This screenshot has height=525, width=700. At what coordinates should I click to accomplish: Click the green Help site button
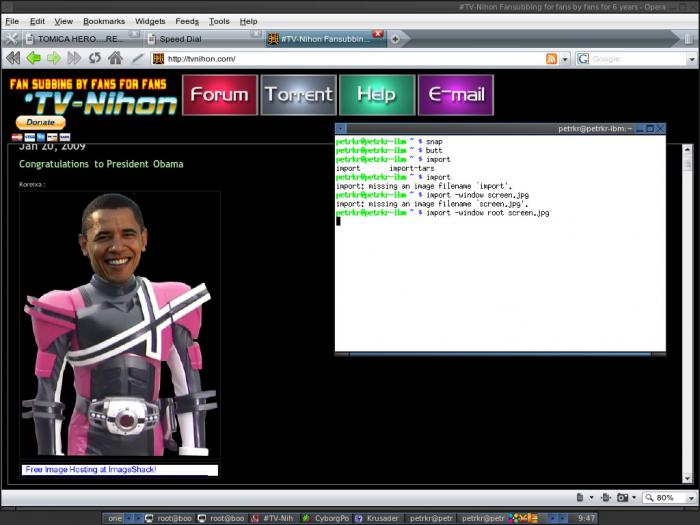[x=377, y=95]
